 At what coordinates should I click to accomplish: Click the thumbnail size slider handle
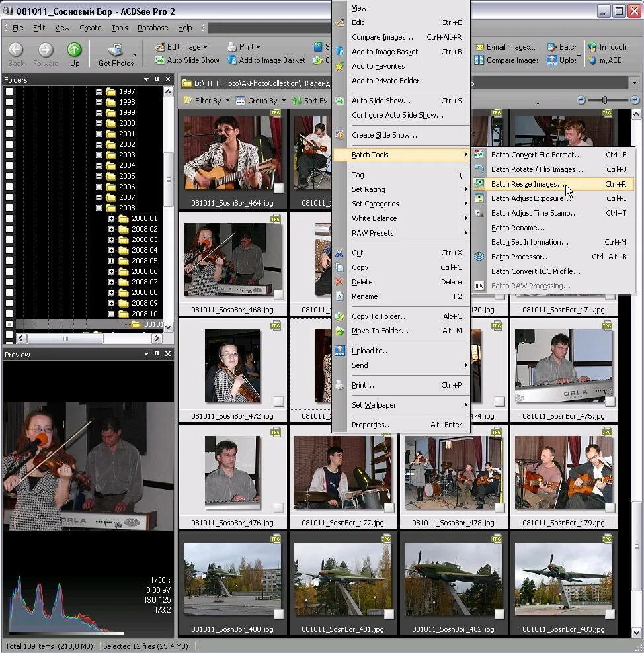tap(604, 100)
